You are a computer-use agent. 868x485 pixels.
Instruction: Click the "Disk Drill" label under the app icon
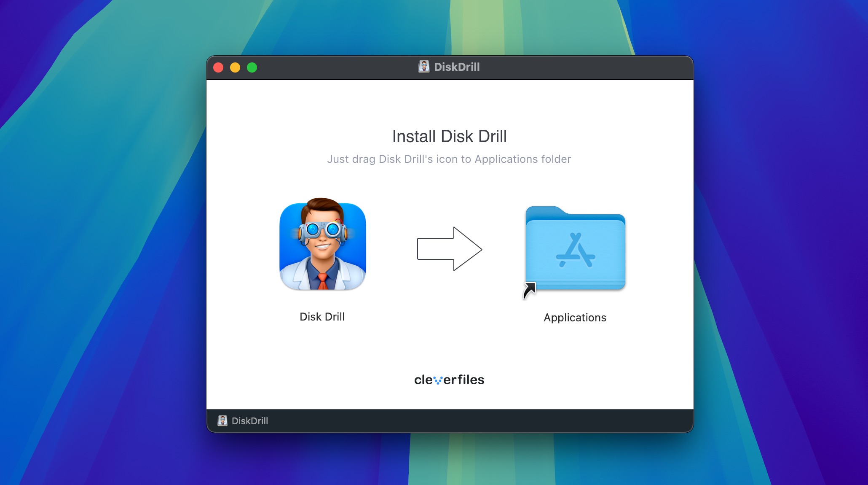click(x=322, y=317)
